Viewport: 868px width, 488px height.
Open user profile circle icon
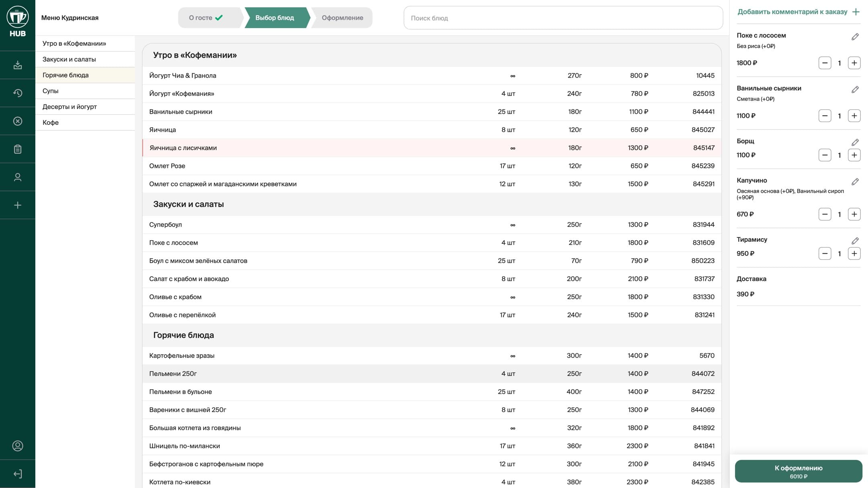(18, 446)
